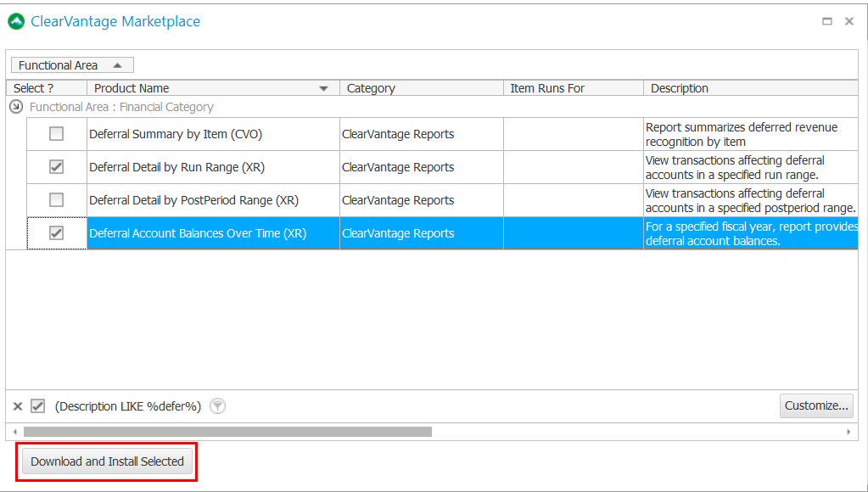Uncheck Deferral Account Balances Over Time checkbox
The height and width of the screenshot is (492, 868).
click(x=57, y=233)
